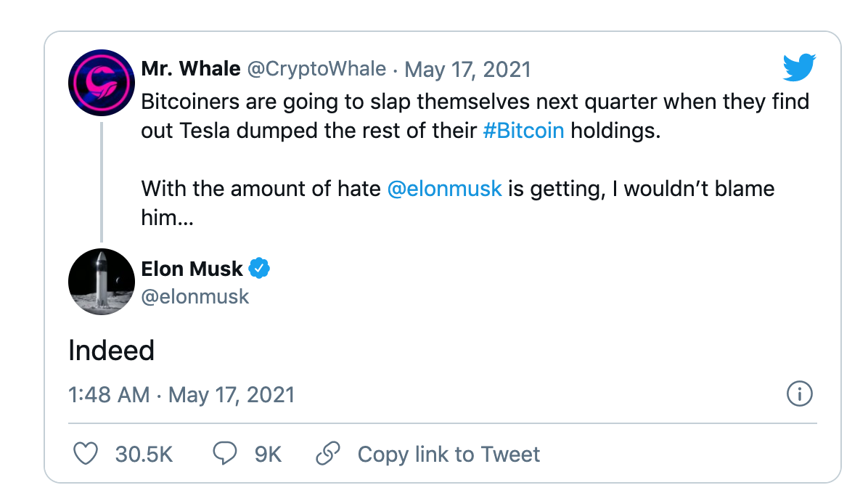Viewport: 868px width, 501px height.
Task: Open replies via speech bubble icon
Action: pyautogui.click(x=224, y=455)
